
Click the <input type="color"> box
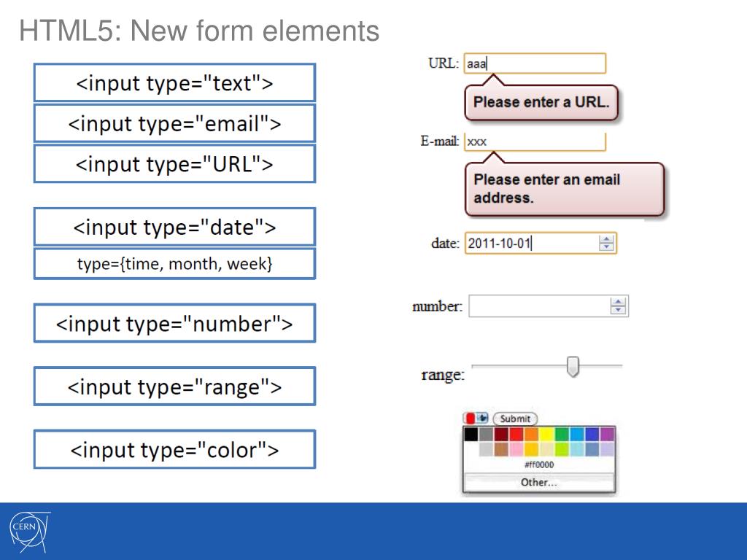tap(174, 449)
